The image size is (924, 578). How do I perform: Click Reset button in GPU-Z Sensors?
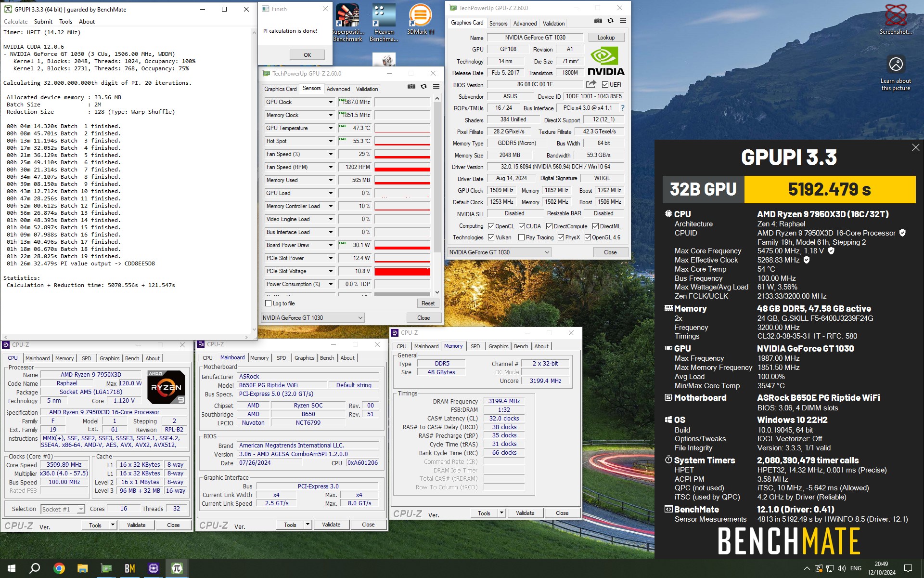(x=428, y=303)
